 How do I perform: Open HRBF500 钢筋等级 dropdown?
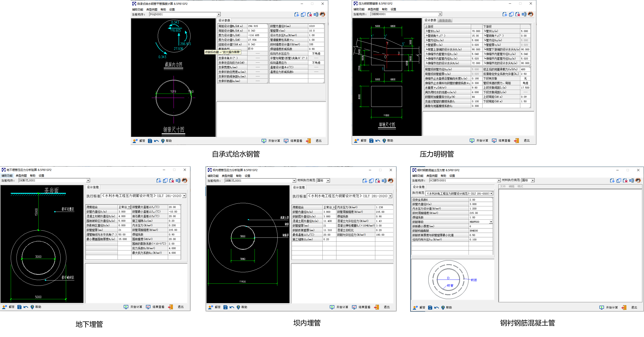click(491, 222)
